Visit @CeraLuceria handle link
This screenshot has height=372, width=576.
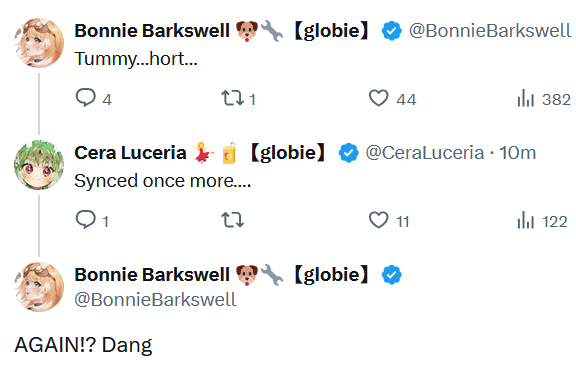click(x=425, y=153)
